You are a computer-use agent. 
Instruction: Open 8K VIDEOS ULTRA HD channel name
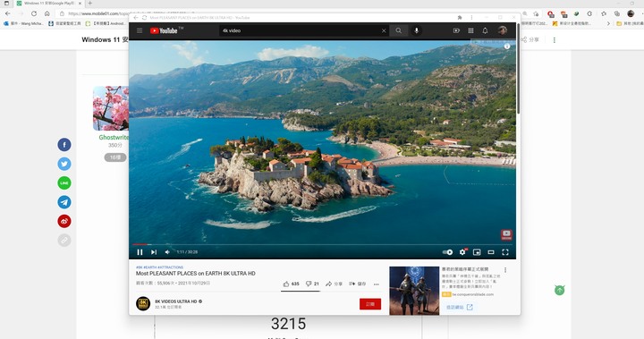click(176, 301)
